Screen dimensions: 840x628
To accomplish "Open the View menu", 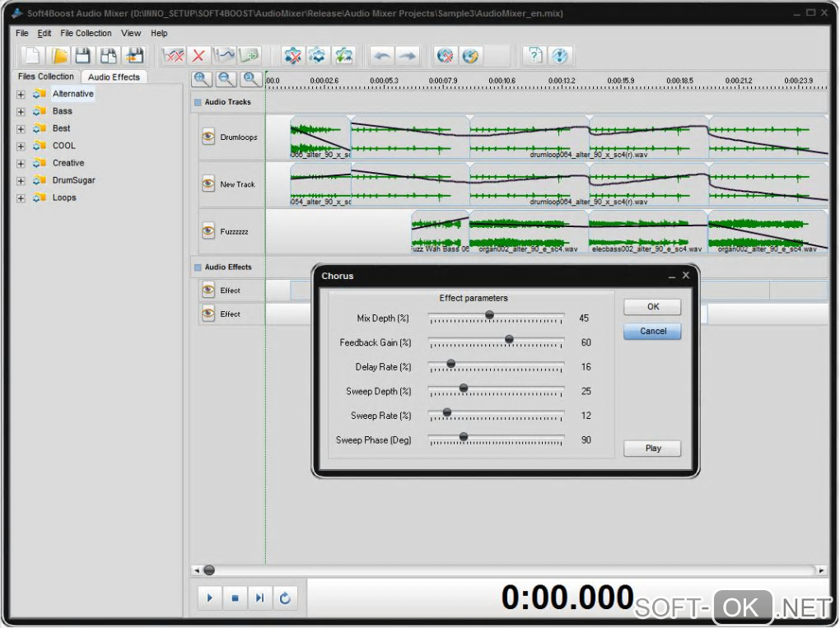I will pos(131,33).
